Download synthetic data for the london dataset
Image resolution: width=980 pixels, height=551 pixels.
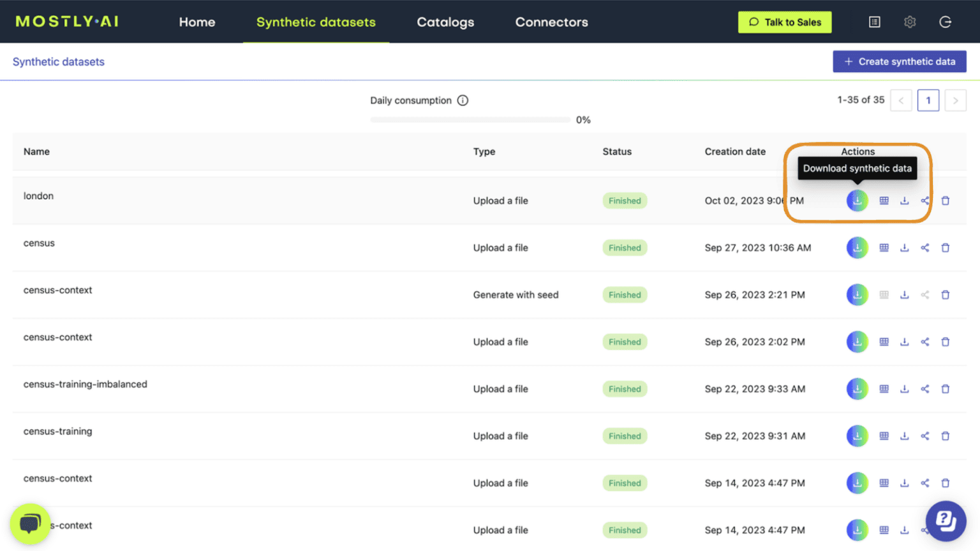857,200
